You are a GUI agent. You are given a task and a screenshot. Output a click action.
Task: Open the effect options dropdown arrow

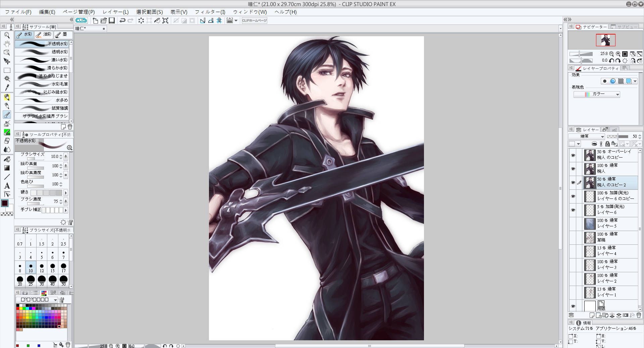point(635,81)
